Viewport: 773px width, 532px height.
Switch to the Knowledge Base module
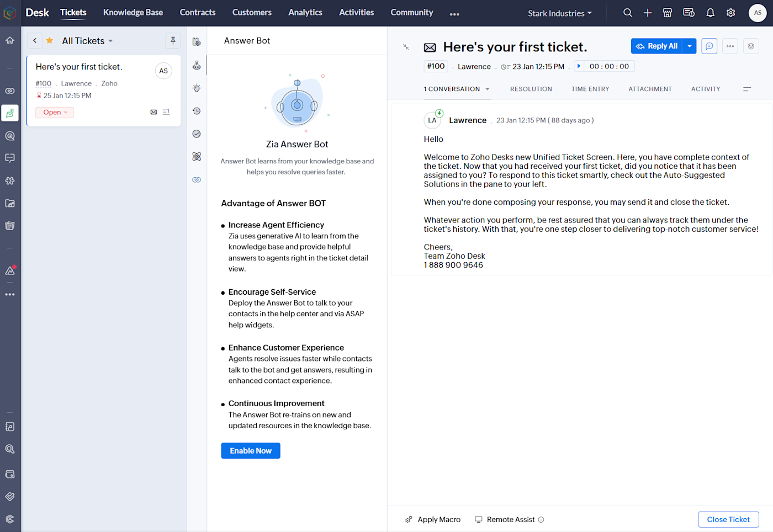[x=133, y=12]
